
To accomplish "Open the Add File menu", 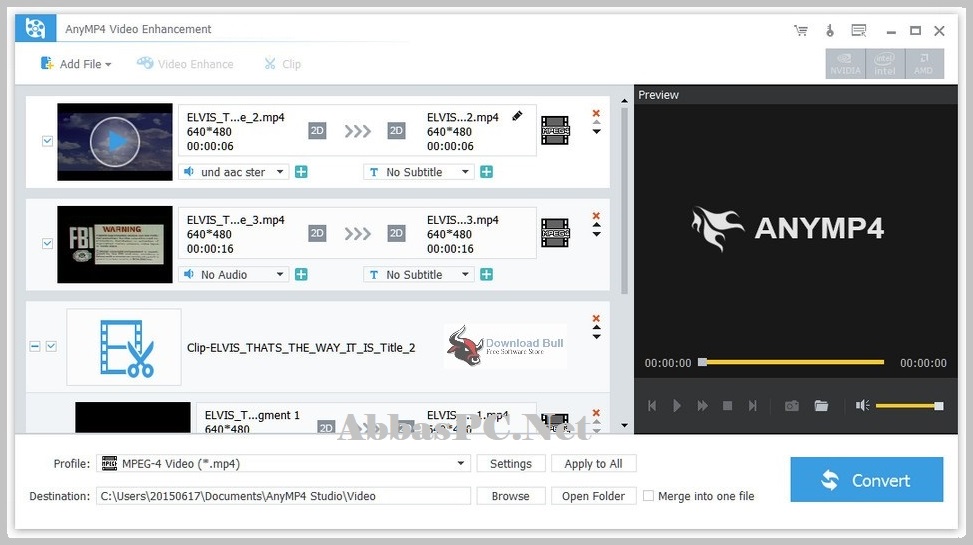I will (76, 64).
